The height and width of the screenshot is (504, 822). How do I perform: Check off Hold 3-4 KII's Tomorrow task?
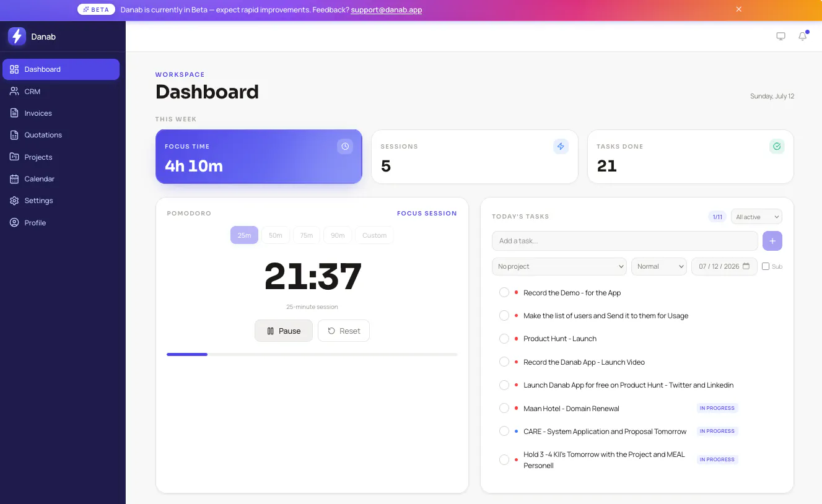point(504,459)
